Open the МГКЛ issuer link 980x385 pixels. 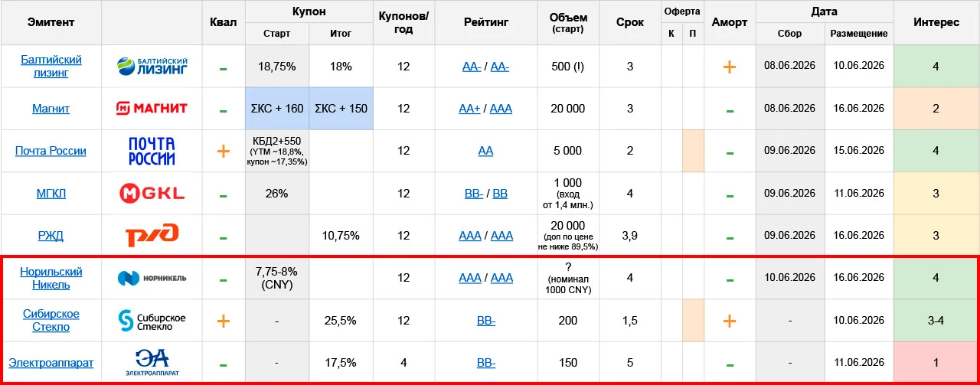(51, 194)
